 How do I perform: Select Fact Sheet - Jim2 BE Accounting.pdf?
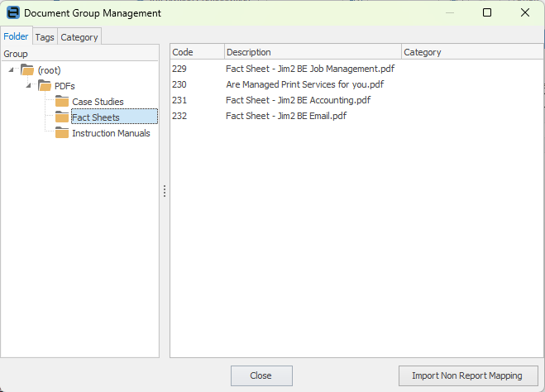tap(299, 100)
